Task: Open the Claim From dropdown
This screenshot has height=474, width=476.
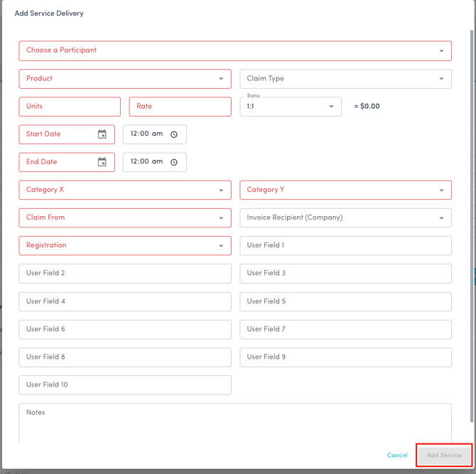Action: (125, 217)
